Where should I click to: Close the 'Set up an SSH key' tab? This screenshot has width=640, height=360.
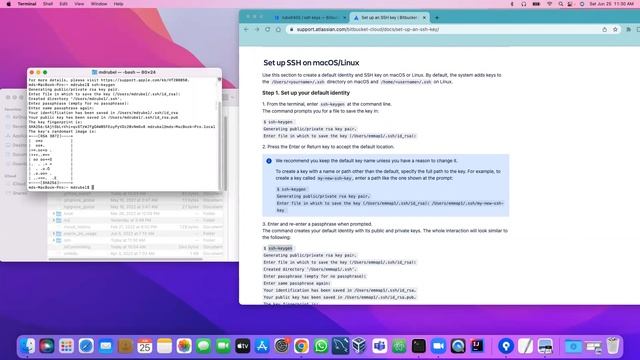tap(424, 18)
